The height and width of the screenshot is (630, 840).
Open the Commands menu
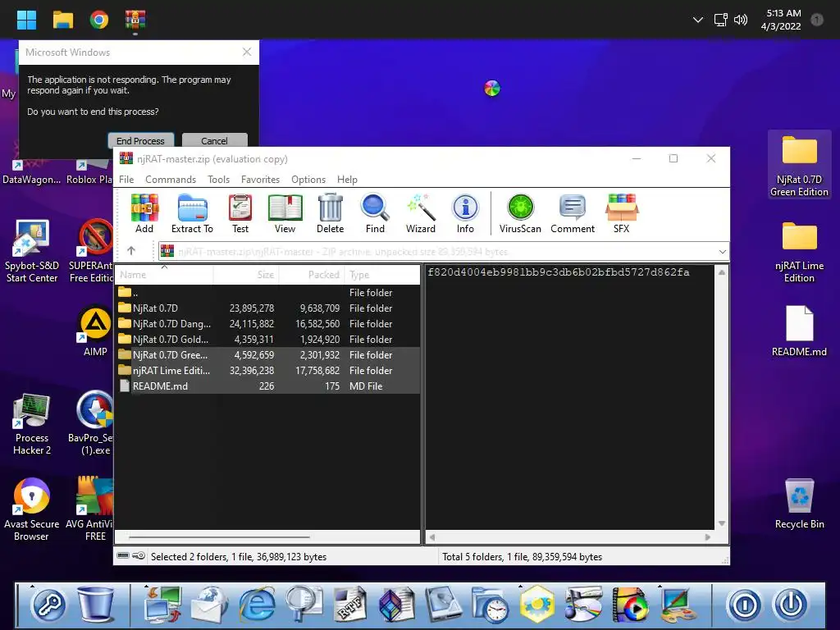coord(171,180)
